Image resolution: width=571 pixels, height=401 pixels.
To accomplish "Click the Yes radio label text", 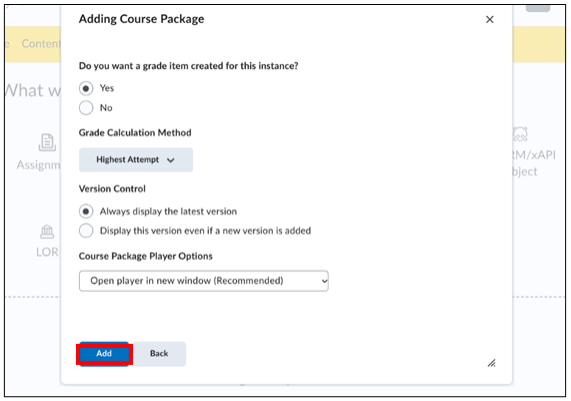I will coord(107,88).
